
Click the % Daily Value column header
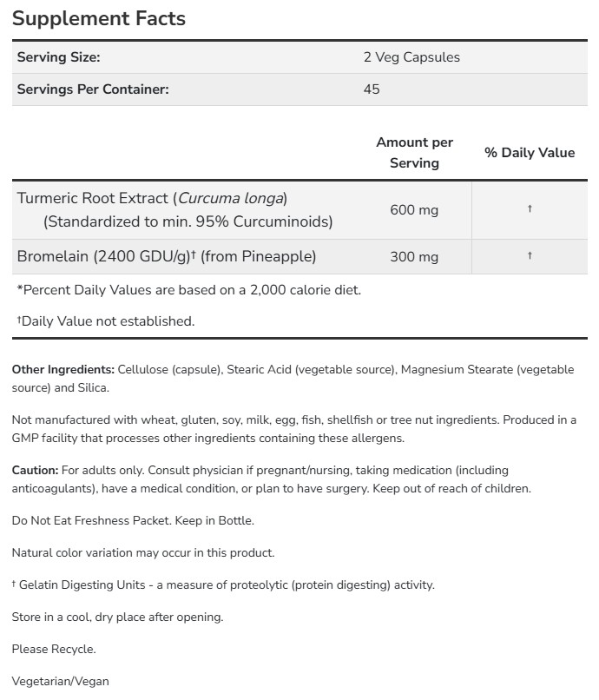click(530, 152)
